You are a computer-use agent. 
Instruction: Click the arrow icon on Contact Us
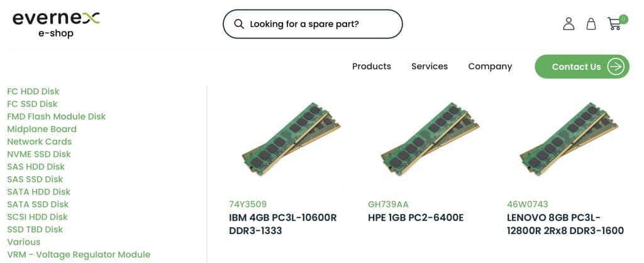point(616,67)
